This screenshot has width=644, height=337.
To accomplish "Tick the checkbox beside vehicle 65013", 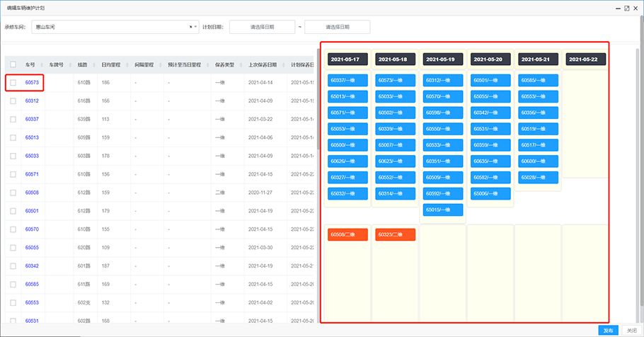I will click(13, 137).
